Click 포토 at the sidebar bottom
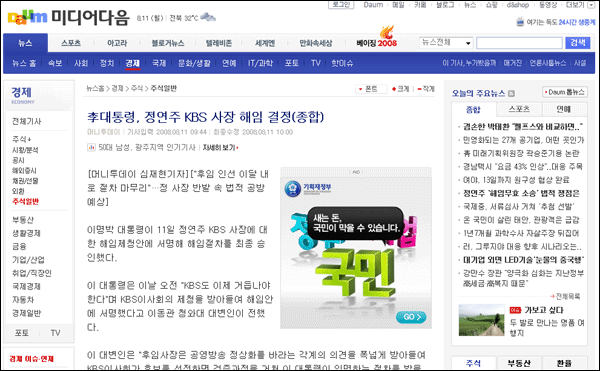The image size is (600, 371). click(x=22, y=333)
